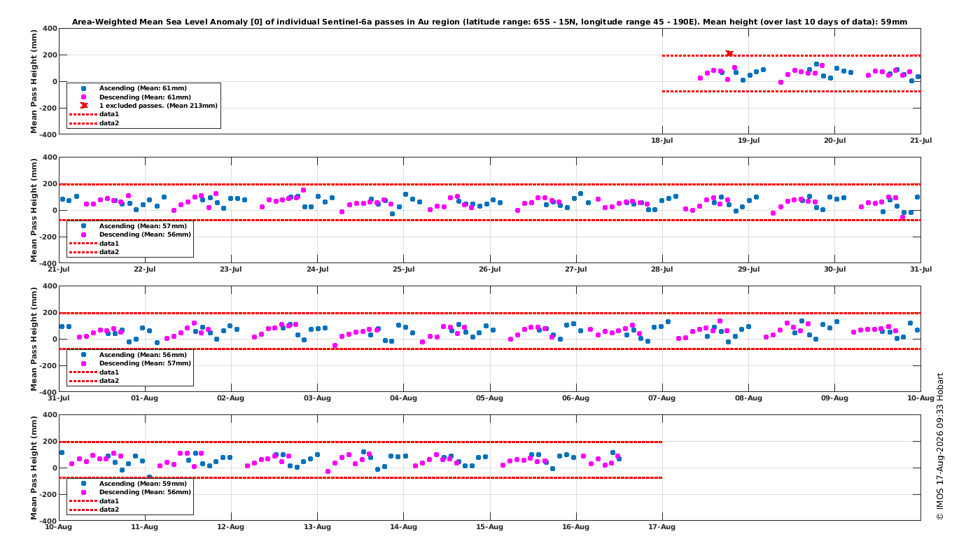Click the '19-Jul' axis tick label
The height and width of the screenshot is (560, 980).
(x=748, y=141)
